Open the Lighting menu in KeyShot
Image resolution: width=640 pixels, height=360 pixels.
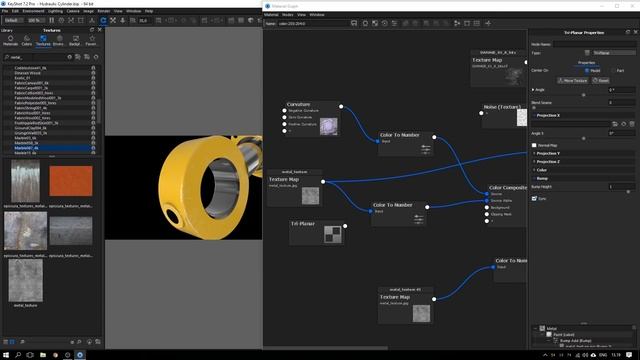coord(55,11)
